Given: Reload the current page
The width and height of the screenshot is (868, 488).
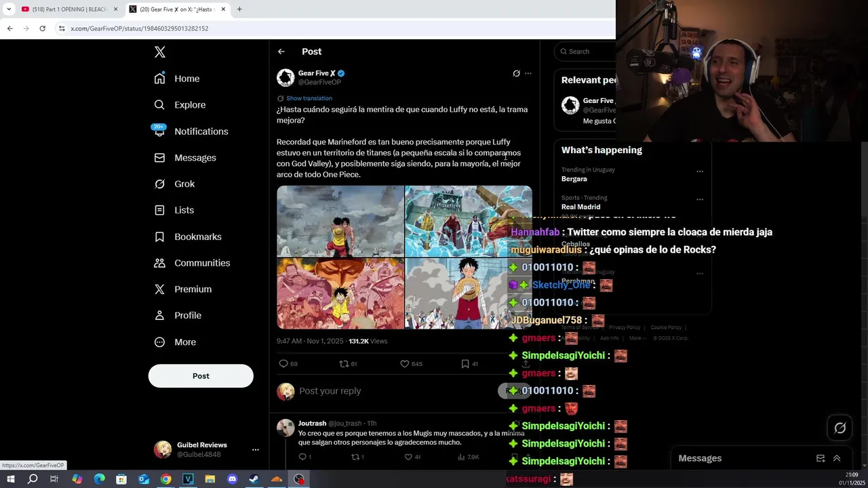Looking at the screenshot, I should pyautogui.click(x=42, y=28).
